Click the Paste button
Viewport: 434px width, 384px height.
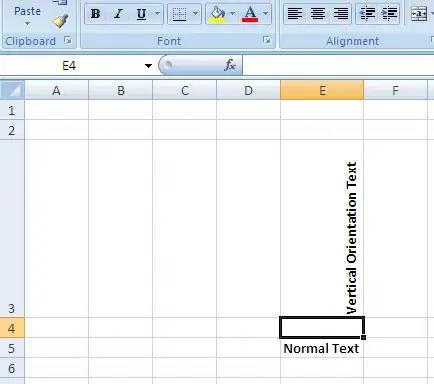27,15
